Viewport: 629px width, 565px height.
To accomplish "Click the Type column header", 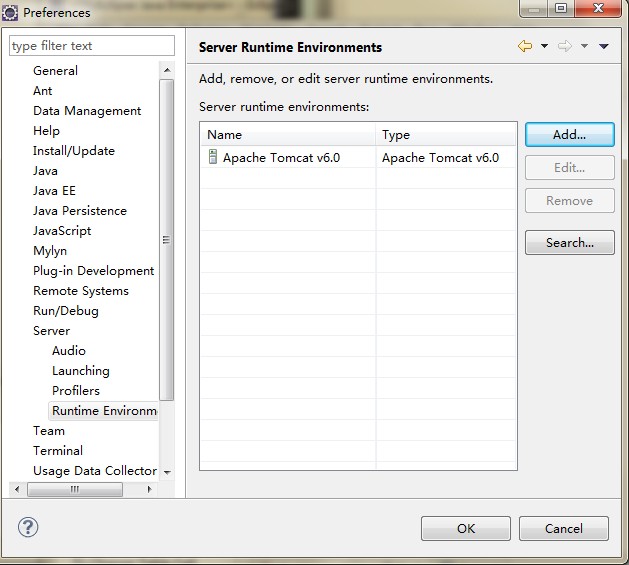I will click(446, 135).
